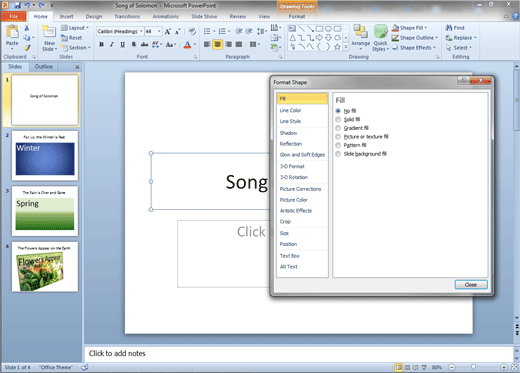The image size is (520, 373).
Task: Open the Layout dropdown
Action: point(75,28)
